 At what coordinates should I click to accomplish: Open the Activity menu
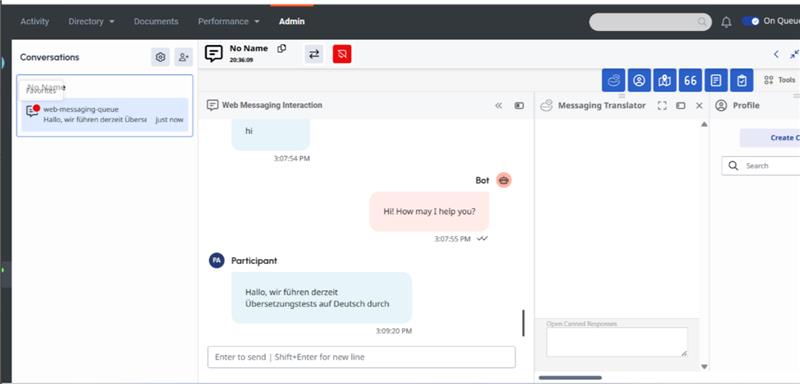click(x=35, y=21)
